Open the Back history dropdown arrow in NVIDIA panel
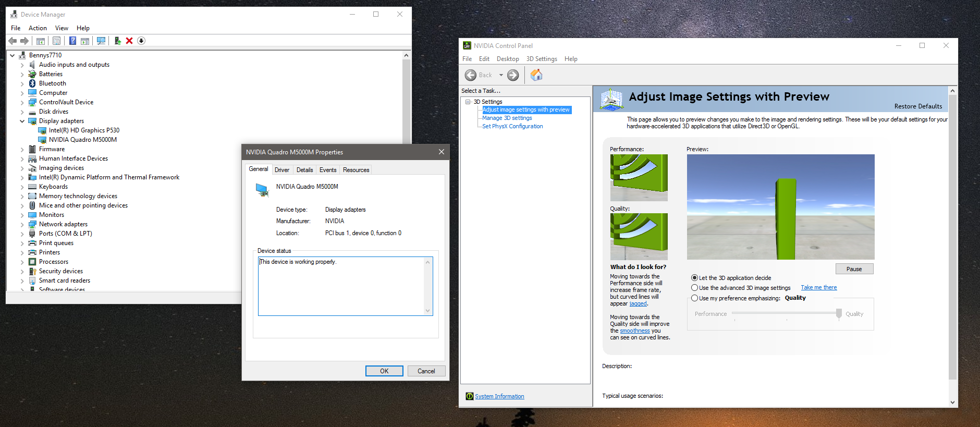 [501, 75]
